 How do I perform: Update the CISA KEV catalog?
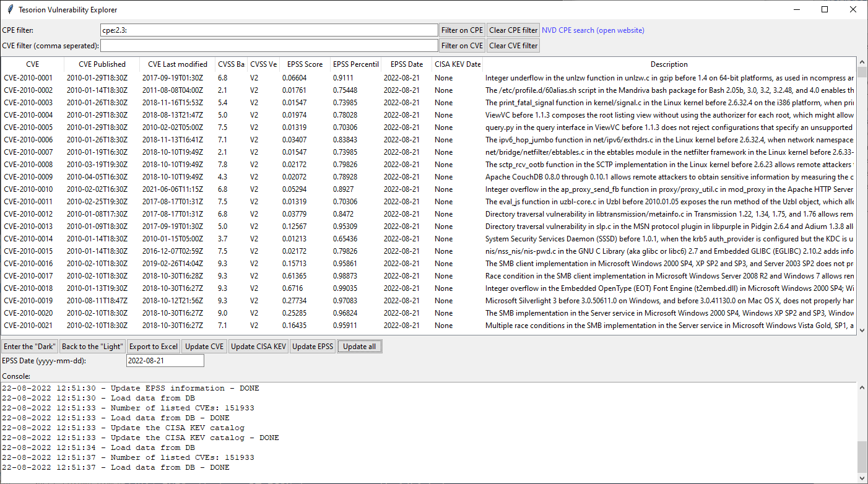point(258,346)
